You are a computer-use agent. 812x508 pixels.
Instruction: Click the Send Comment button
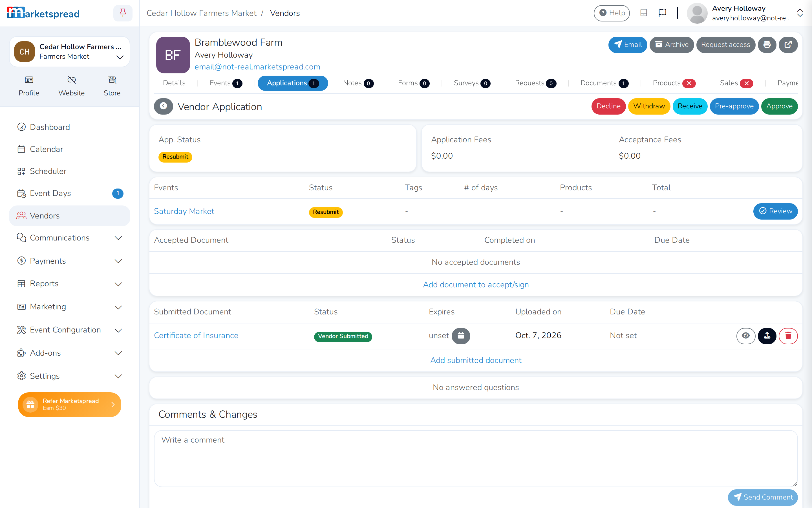[x=762, y=497]
